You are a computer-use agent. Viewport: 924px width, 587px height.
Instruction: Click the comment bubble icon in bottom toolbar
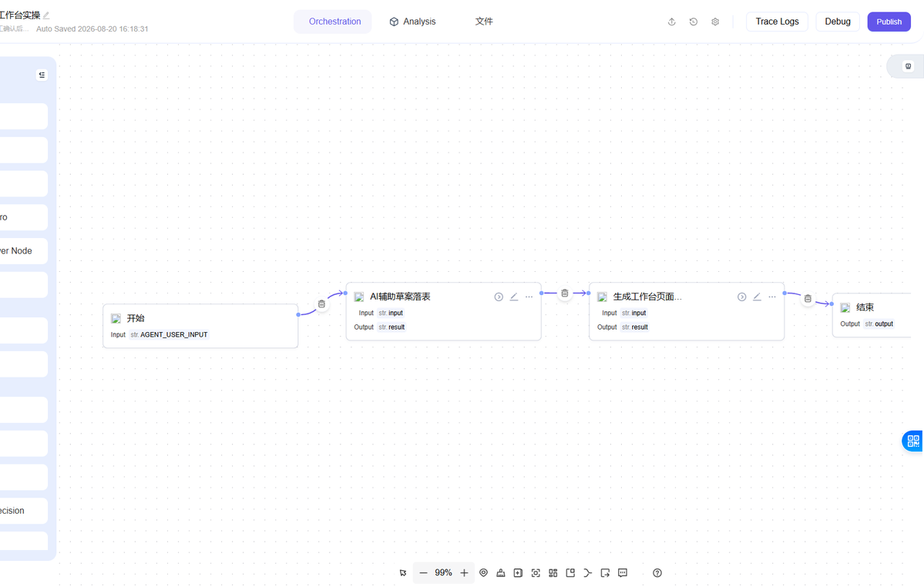[x=623, y=573]
